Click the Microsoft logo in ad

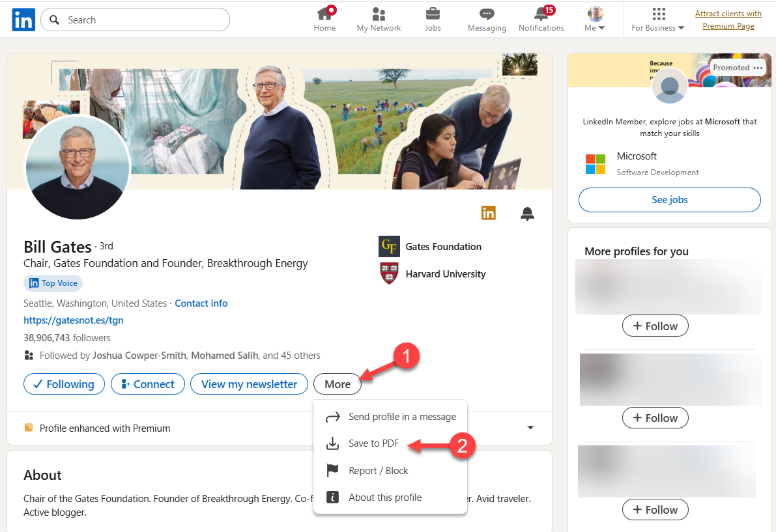[596, 164]
